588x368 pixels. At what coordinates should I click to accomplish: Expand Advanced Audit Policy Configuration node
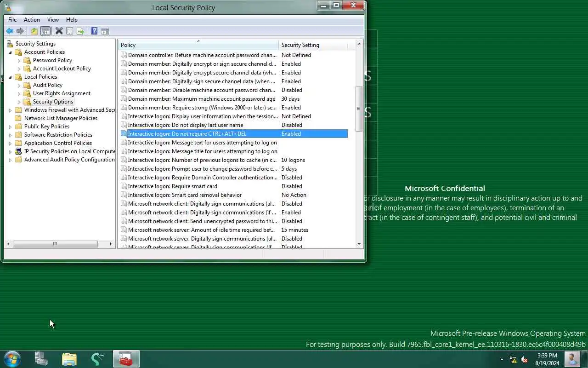coord(10,160)
